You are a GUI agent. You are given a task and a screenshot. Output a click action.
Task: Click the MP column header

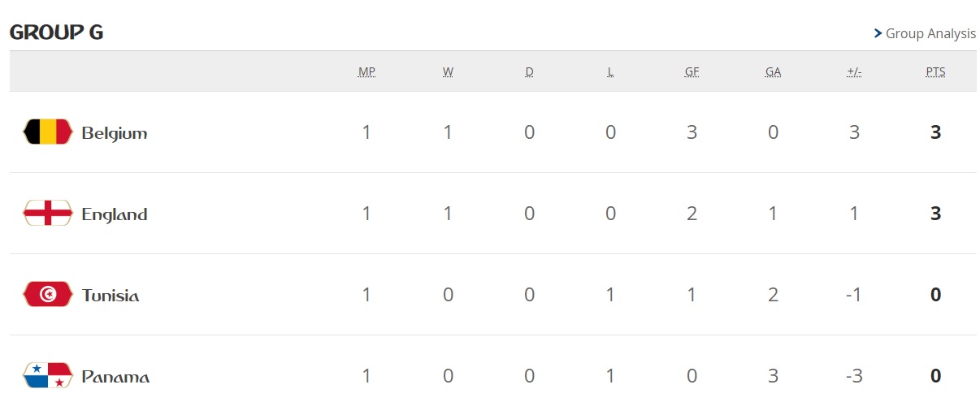tap(366, 71)
